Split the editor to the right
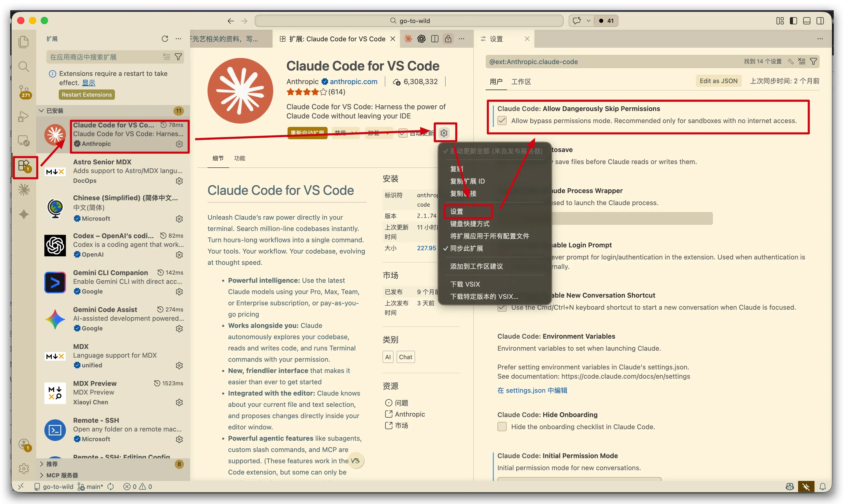The height and width of the screenshot is (504, 844). [435, 39]
